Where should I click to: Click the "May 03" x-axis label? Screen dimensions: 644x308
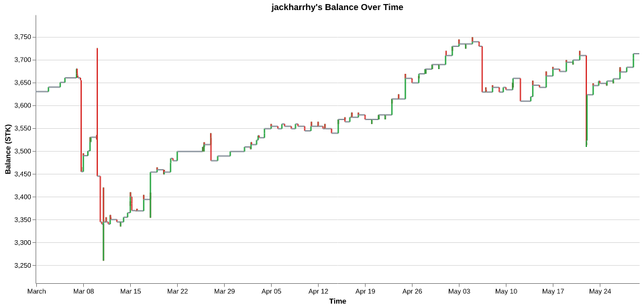(x=459, y=292)
